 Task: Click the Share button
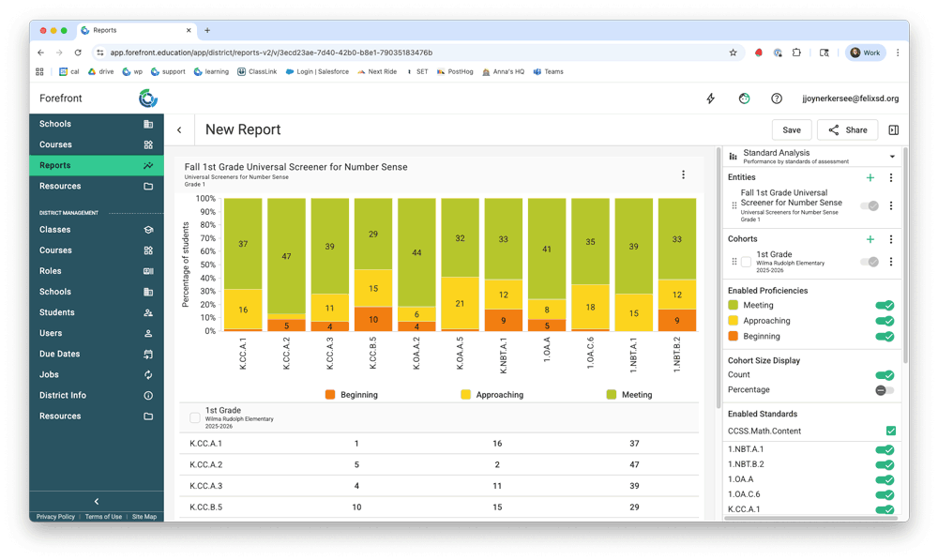[846, 130]
